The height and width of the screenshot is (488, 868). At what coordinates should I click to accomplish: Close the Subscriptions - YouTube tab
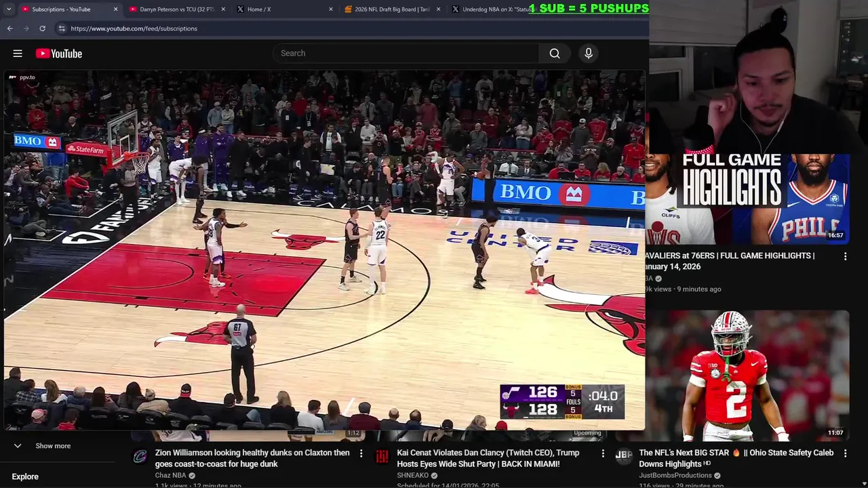click(115, 9)
